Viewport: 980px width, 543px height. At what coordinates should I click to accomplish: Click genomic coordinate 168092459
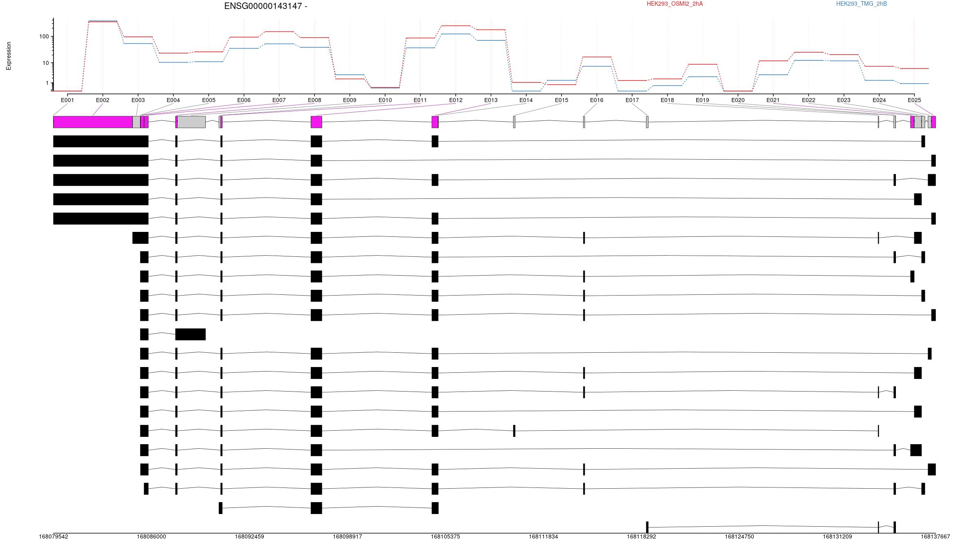[x=249, y=536]
